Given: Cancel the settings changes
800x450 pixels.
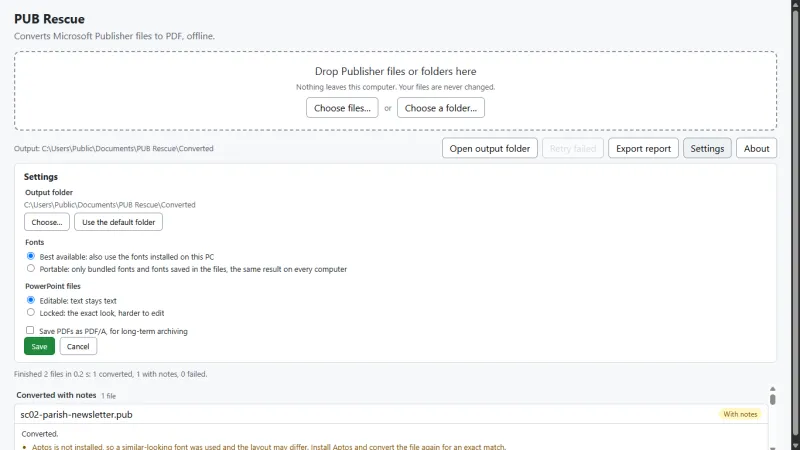Looking at the screenshot, I should point(78,346).
